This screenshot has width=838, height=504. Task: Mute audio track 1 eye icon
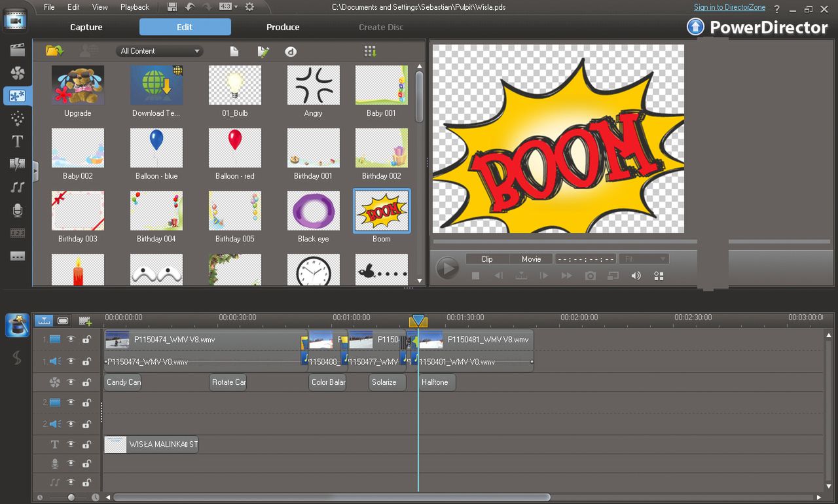71,361
